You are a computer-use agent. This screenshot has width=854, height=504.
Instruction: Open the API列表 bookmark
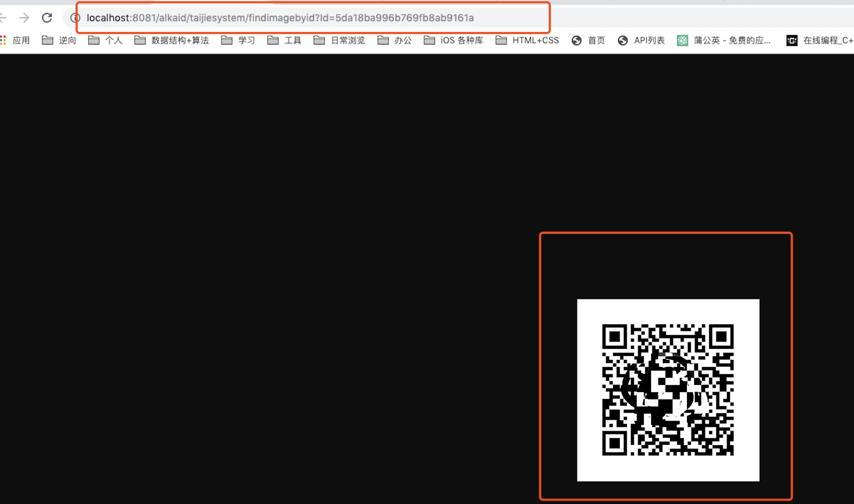click(641, 40)
